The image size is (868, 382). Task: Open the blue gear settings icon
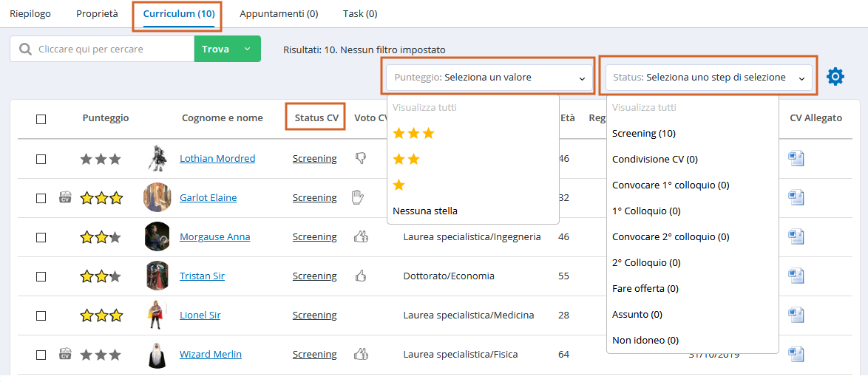coord(835,77)
